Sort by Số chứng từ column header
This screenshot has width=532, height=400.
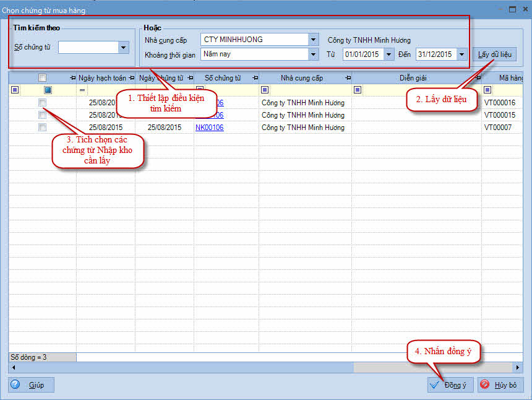click(x=222, y=78)
